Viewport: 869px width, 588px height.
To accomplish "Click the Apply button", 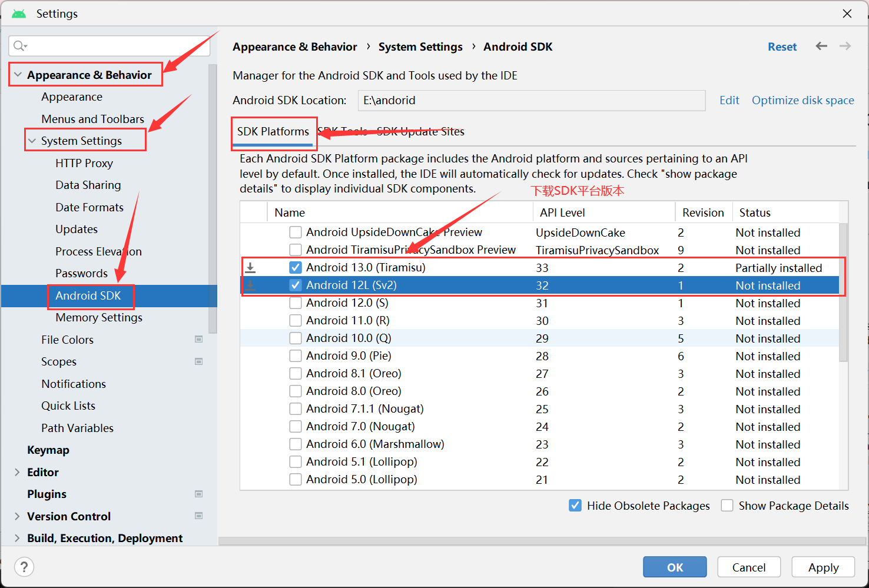I will point(823,567).
